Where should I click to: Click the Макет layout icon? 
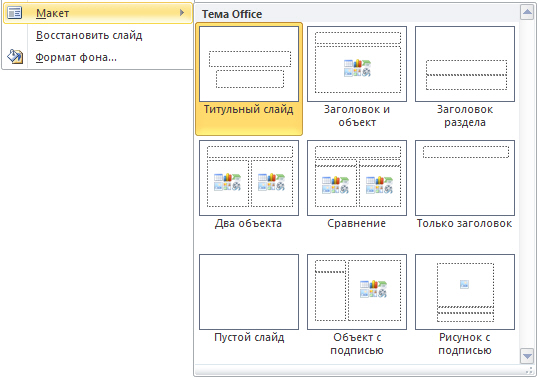(15, 13)
